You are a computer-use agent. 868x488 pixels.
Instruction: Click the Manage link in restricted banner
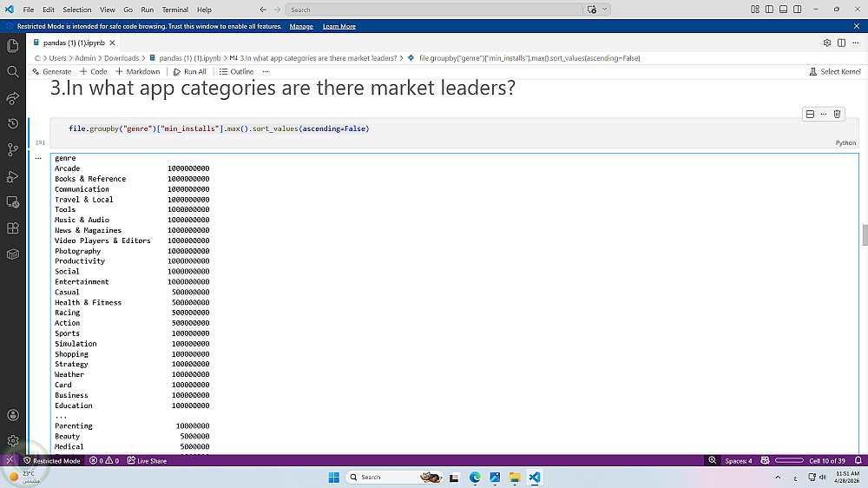(x=301, y=26)
